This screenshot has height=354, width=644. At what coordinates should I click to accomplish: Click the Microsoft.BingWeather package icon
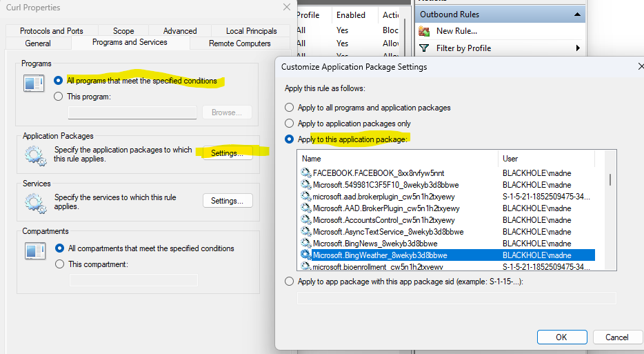(305, 255)
